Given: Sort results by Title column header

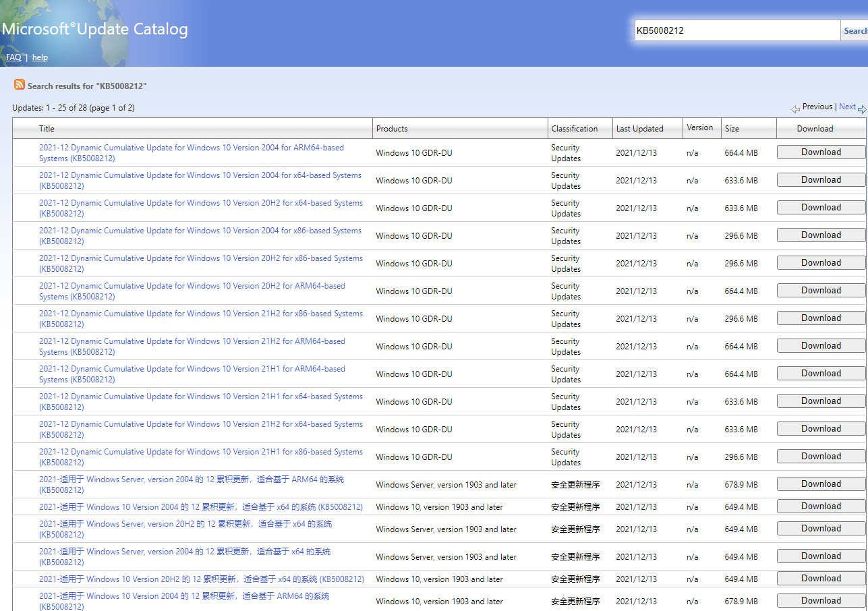Looking at the screenshot, I should pos(47,129).
